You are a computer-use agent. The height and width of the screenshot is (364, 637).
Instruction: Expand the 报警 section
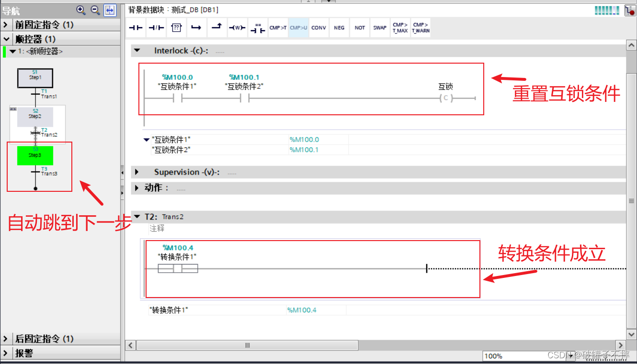pos(5,353)
